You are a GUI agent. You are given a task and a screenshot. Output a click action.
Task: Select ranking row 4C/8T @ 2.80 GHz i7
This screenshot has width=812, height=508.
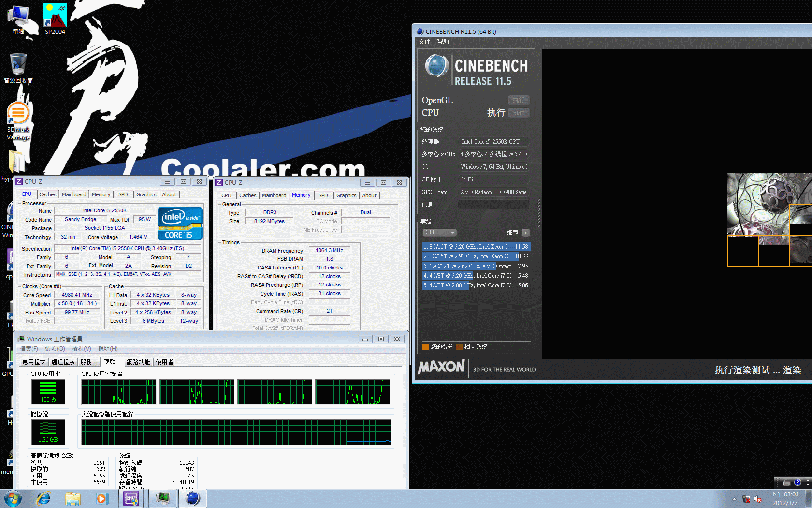click(476, 285)
